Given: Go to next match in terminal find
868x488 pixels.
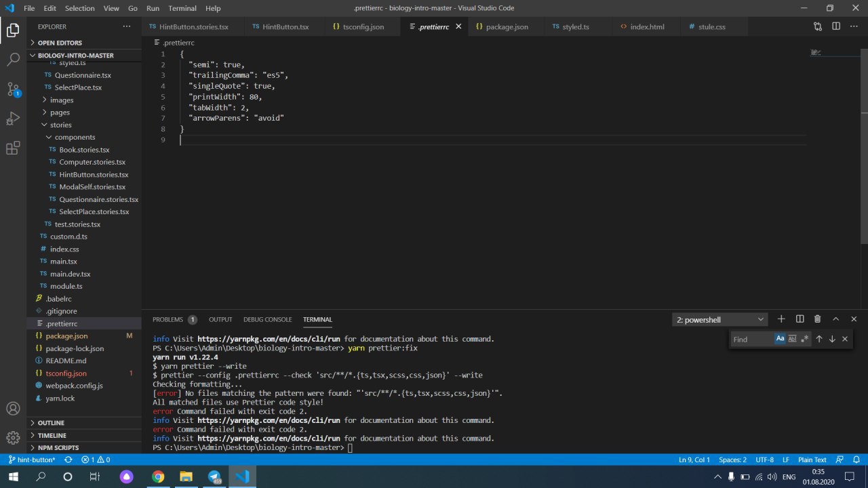Looking at the screenshot, I should (832, 339).
